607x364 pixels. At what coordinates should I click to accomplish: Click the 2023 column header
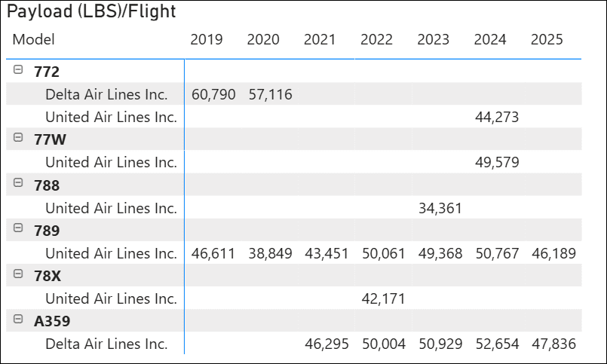(433, 40)
